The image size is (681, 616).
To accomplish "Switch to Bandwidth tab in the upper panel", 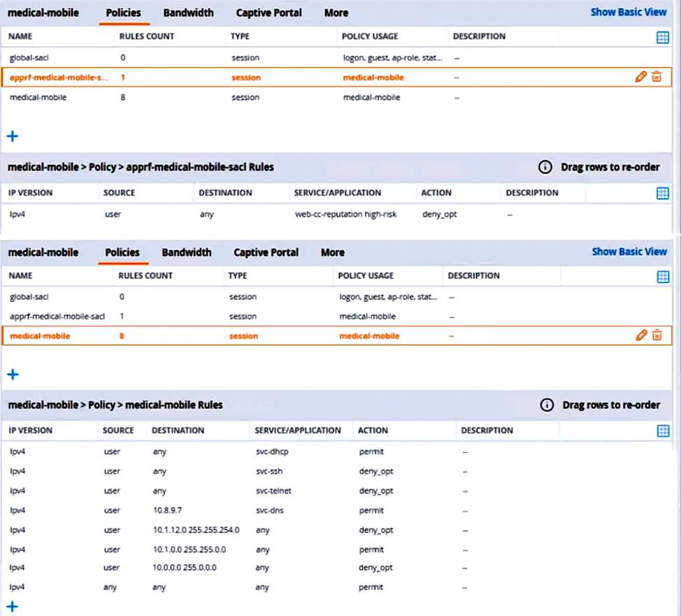I will tap(188, 13).
